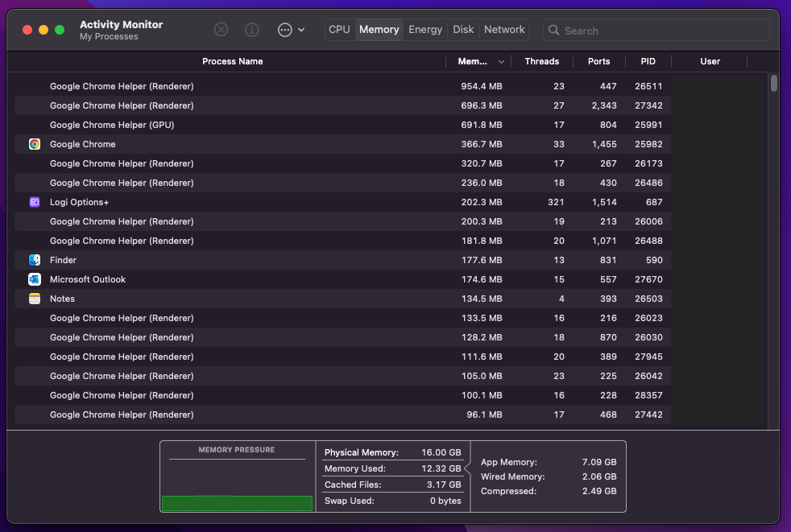Open process info via the (i) icon

tap(252, 30)
